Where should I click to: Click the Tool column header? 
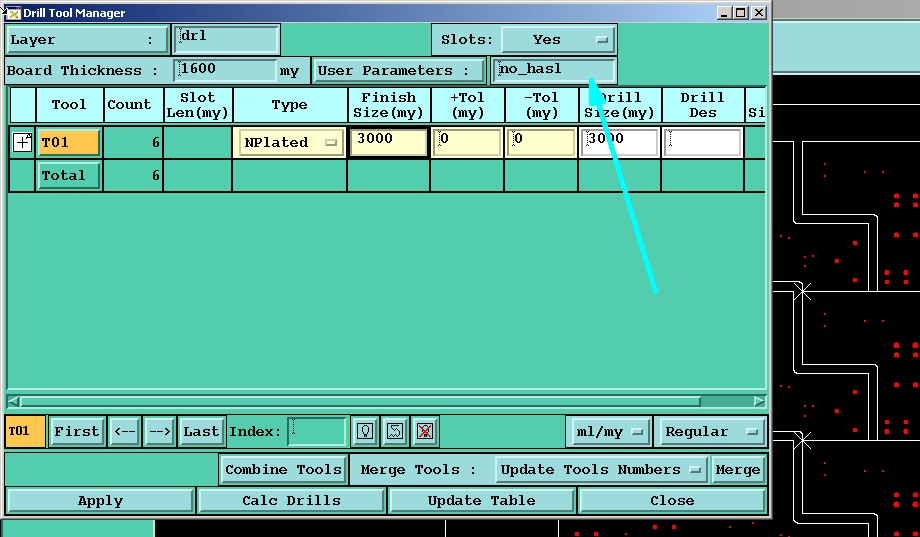click(x=69, y=105)
